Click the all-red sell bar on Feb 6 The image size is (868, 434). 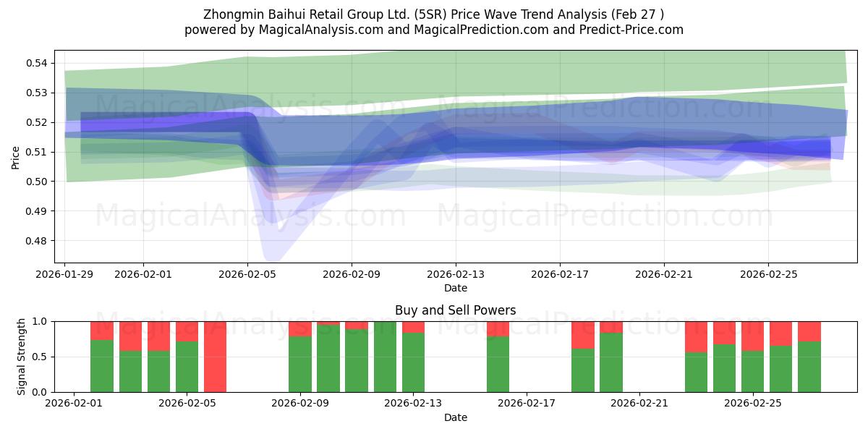click(x=215, y=357)
